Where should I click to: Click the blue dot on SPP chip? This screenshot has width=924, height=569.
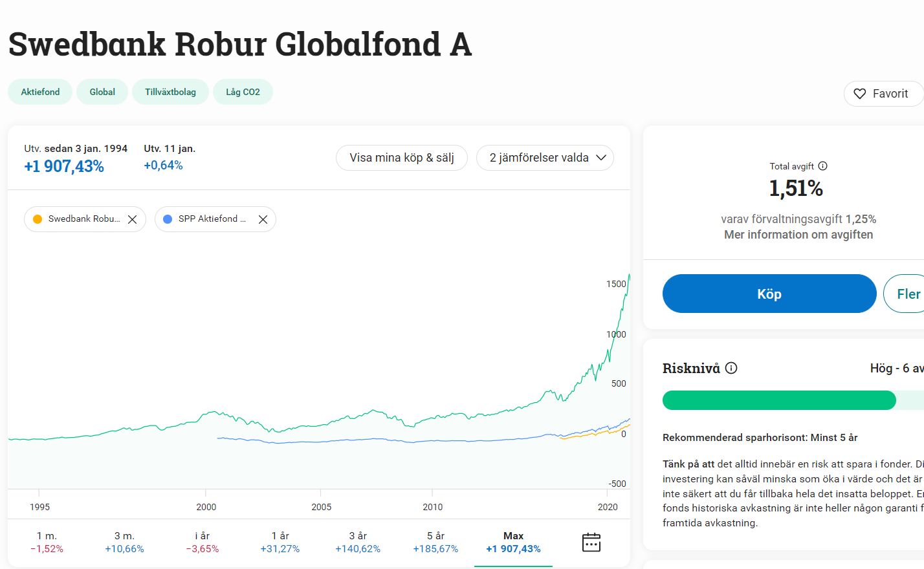click(168, 219)
